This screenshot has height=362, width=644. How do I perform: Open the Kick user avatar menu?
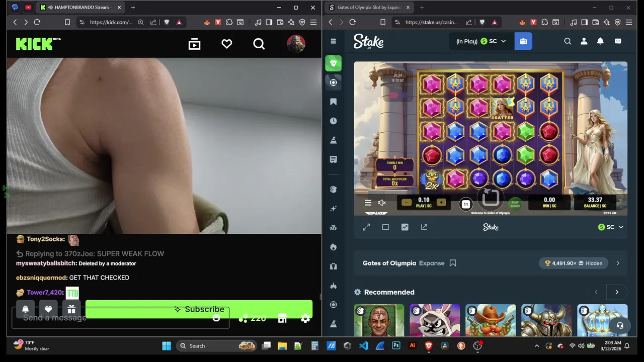pyautogui.click(x=296, y=44)
